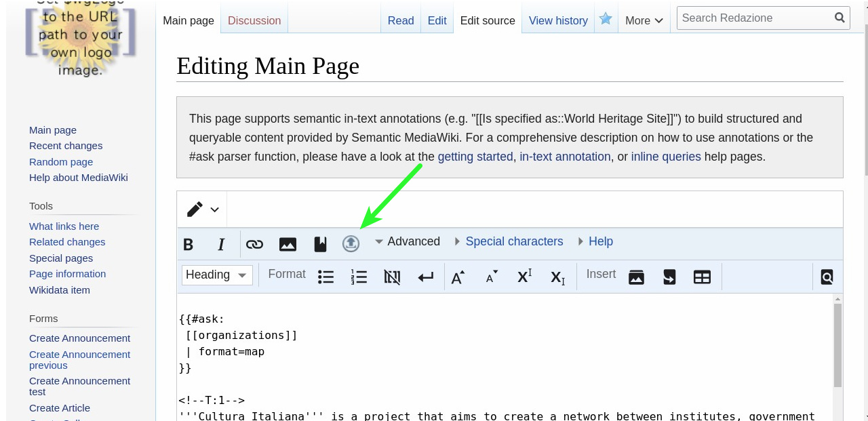Insert a link using the chain icon
Viewport: 868px width, 421px height.
254,244
